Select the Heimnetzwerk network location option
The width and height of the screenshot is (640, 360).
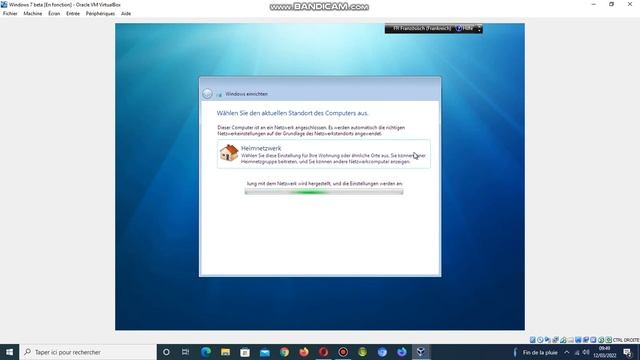[324, 154]
